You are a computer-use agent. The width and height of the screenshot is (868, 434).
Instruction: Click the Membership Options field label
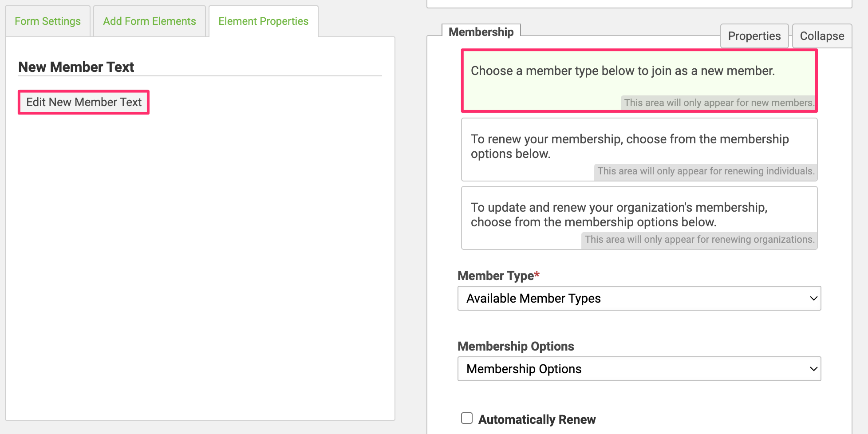516,346
